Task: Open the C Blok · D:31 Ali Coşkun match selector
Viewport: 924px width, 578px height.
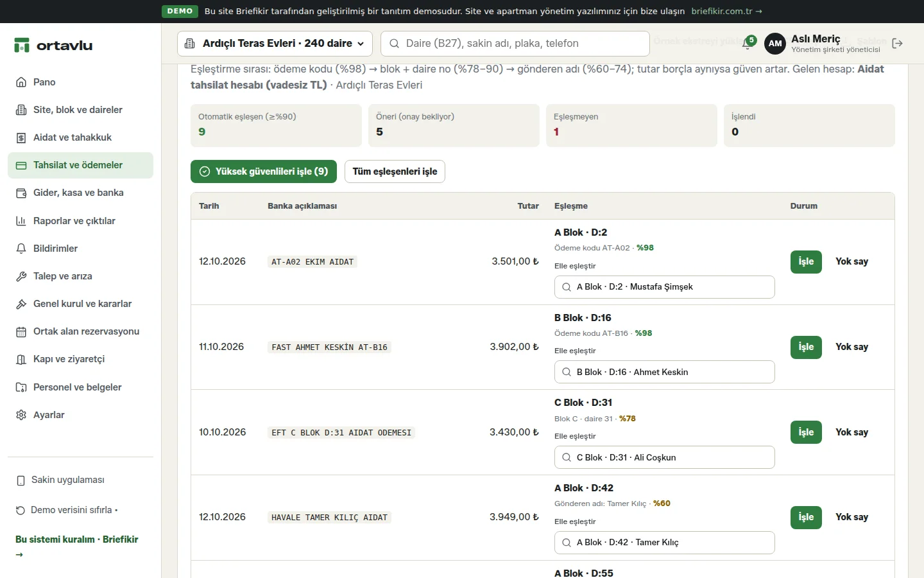Action: pos(664,457)
